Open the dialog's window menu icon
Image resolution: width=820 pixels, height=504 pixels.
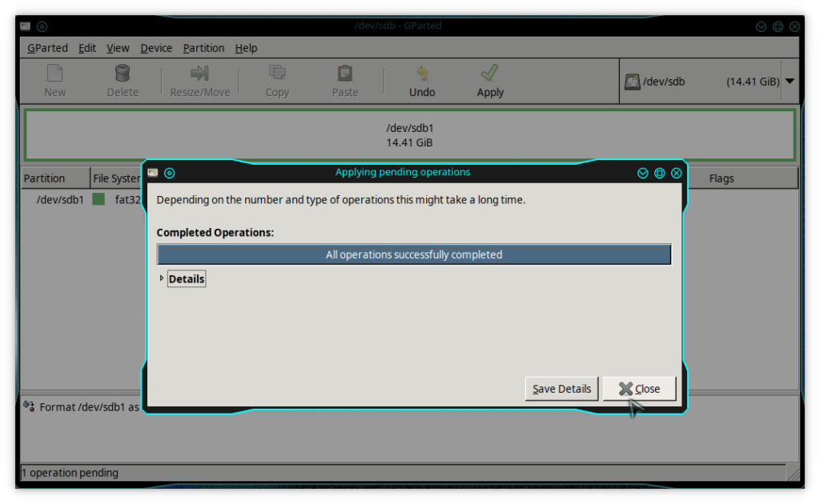153,173
